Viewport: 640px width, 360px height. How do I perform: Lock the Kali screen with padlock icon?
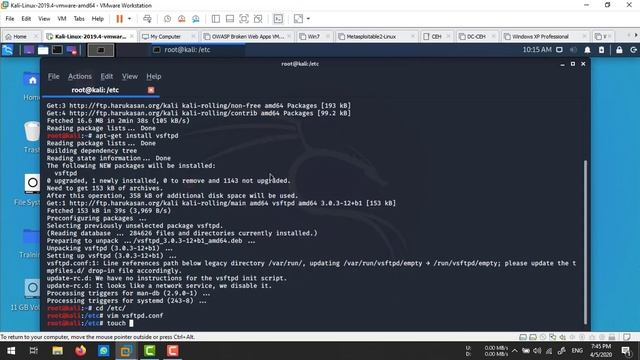coord(619,50)
